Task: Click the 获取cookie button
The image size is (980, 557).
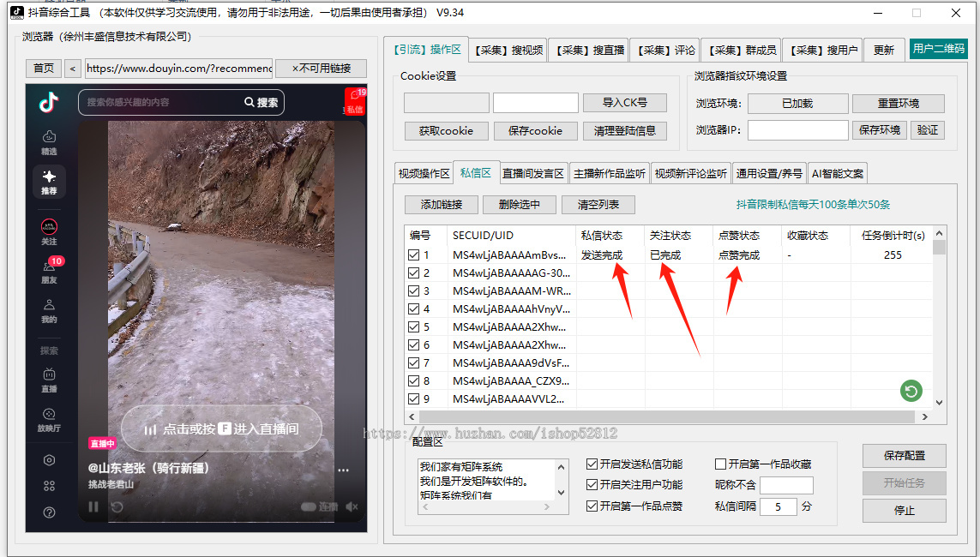Action: 446,131
